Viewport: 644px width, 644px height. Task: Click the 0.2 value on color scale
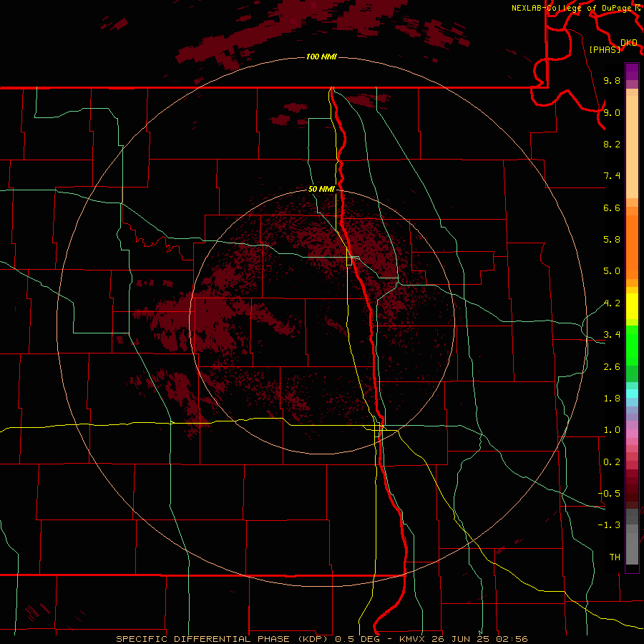click(x=612, y=462)
